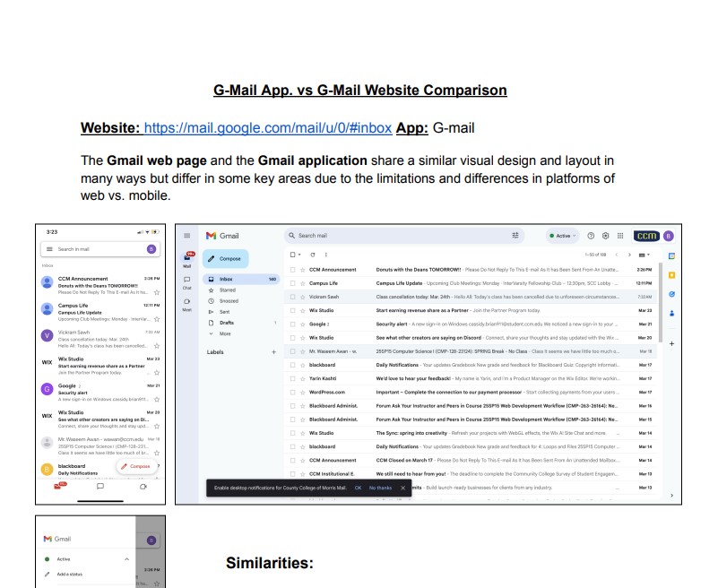Screen dimensions: 718x588
Task: Collapse the side panel with the bottom chevron
Action: point(671,496)
